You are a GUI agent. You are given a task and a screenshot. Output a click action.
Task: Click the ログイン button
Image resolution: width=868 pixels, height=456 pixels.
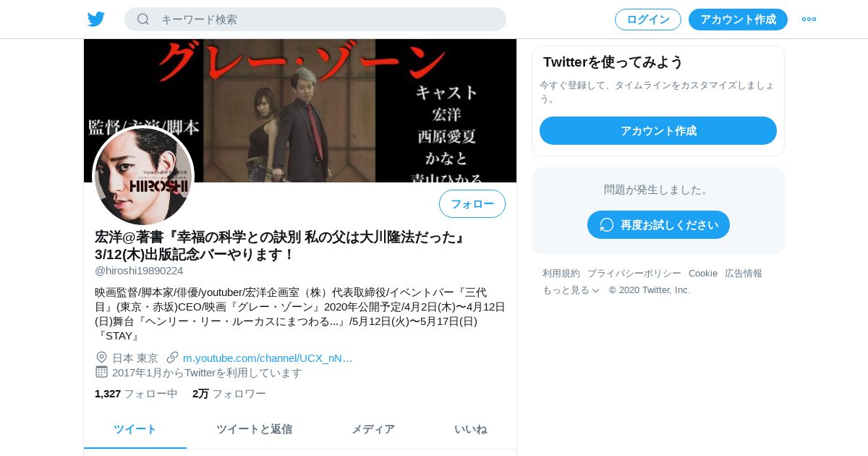click(648, 20)
